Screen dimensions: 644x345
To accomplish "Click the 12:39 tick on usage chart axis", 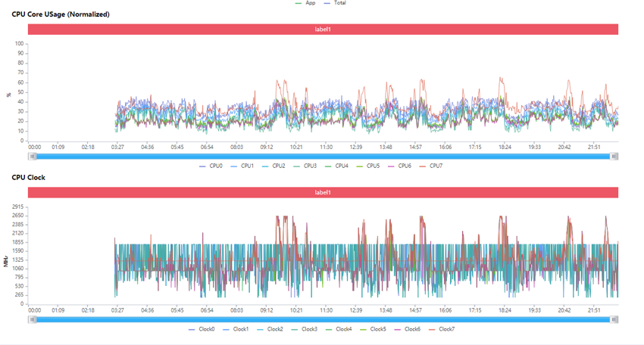I will click(355, 147).
